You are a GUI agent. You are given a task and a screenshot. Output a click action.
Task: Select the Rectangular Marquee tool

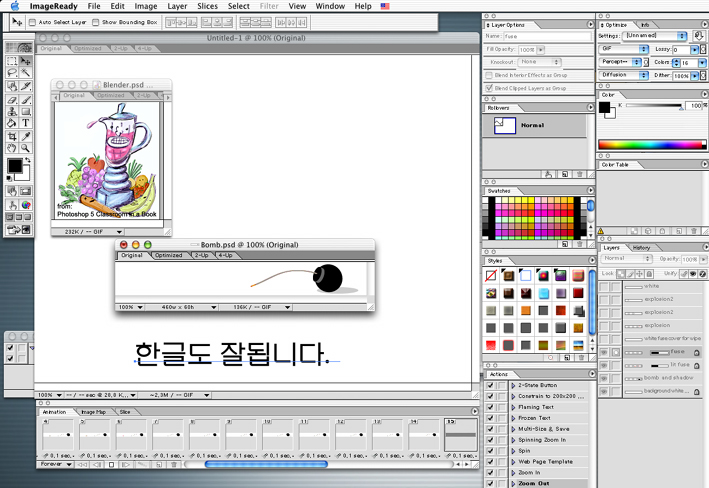pos(12,61)
